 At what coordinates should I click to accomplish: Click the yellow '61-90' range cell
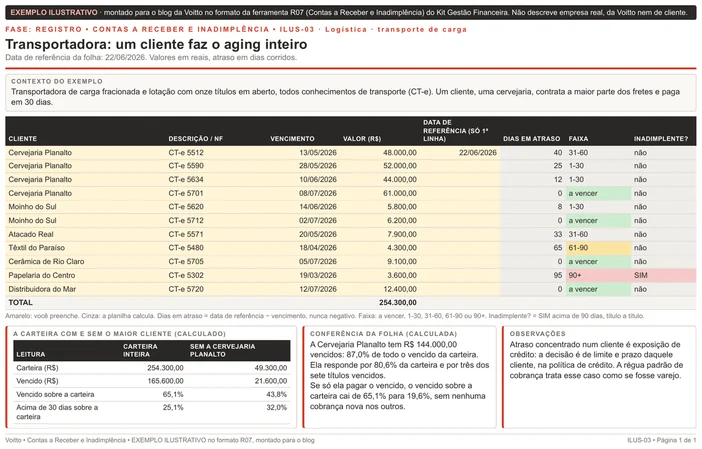[x=599, y=248]
